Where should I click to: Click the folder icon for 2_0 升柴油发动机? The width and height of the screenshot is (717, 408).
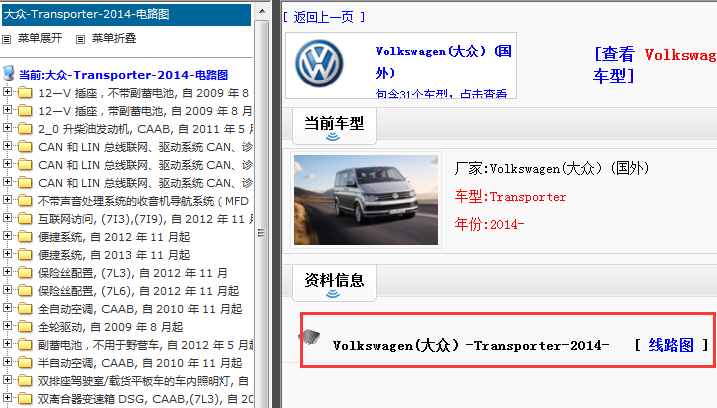coord(25,129)
